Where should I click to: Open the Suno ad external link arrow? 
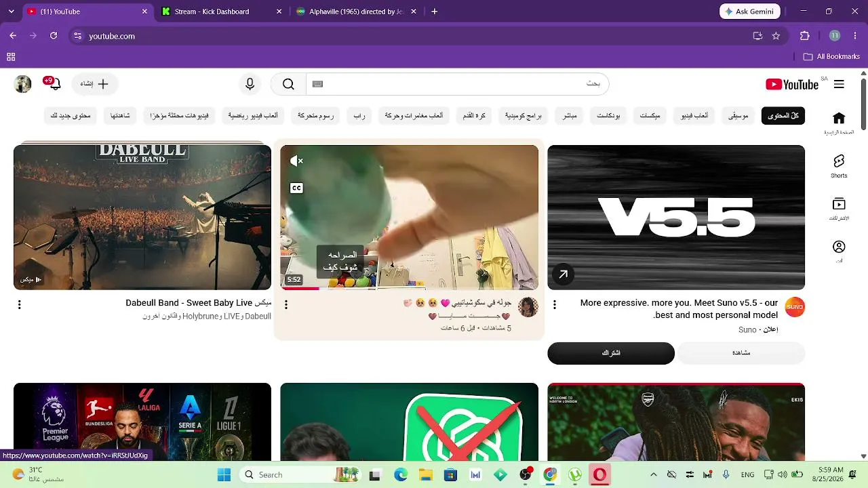pos(563,274)
